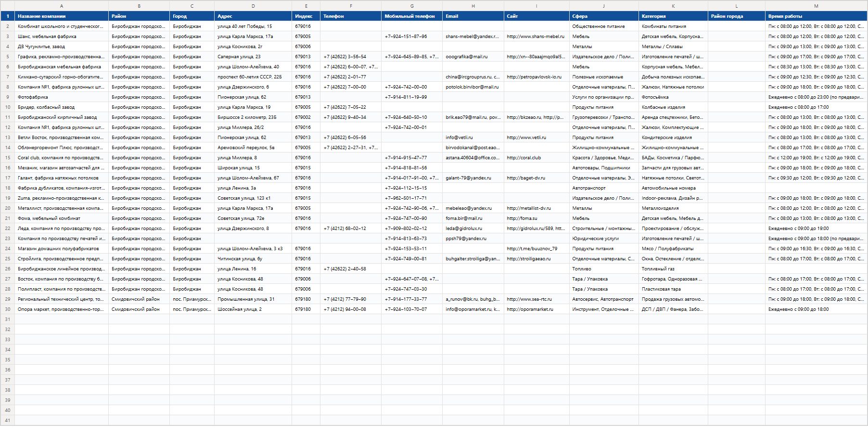
Task: Click the 'Название компании' header cell
Action: click(x=62, y=16)
